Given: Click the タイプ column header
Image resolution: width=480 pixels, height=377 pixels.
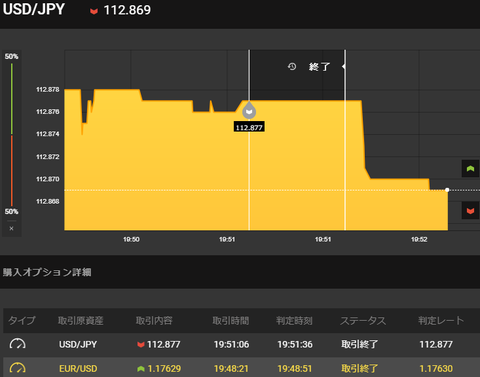Looking at the screenshot, I should 22,321.
